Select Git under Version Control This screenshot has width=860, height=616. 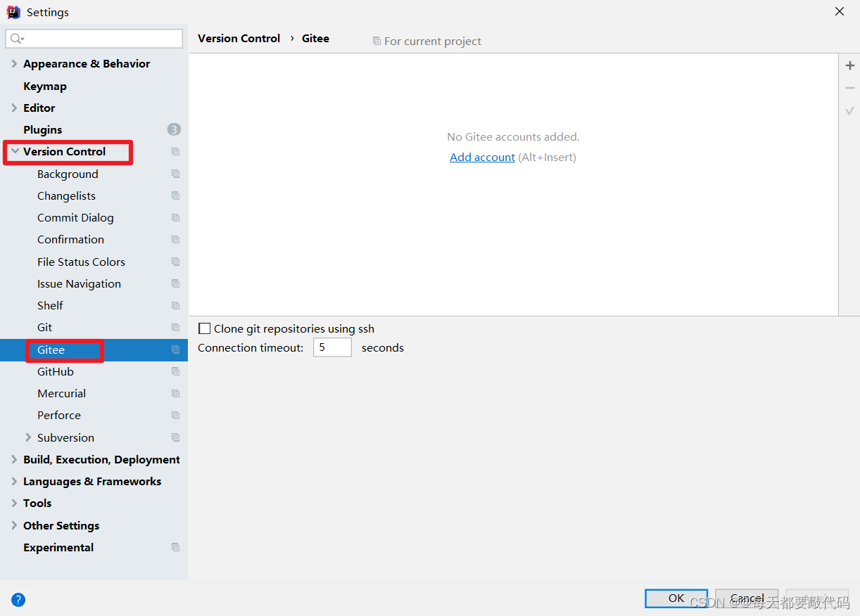point(44,328)
